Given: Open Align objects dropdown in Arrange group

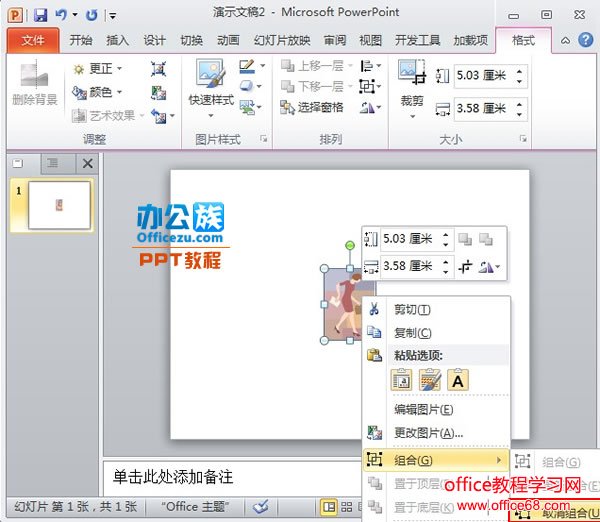Looking at the screenshot, I should pos(370,66).
